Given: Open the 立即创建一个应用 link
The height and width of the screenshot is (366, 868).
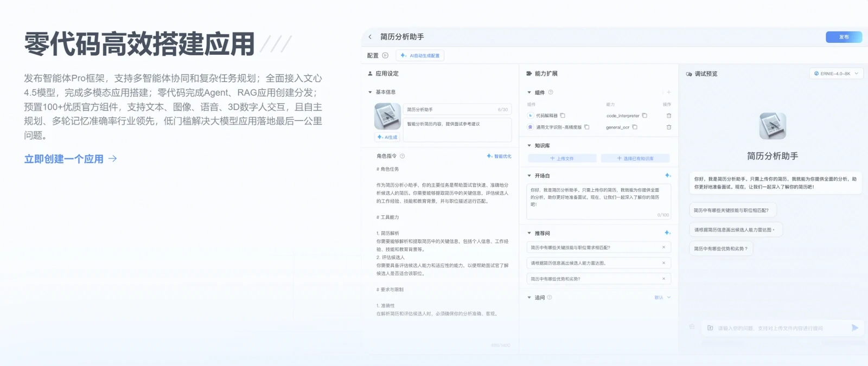Looking at the screenshot, I should (x=63, y=159).
